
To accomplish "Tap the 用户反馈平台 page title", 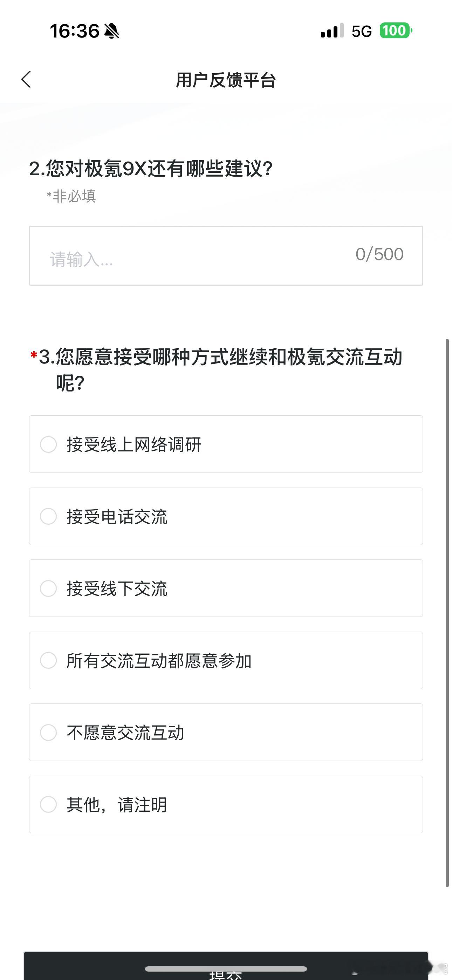I will point(226,80).
